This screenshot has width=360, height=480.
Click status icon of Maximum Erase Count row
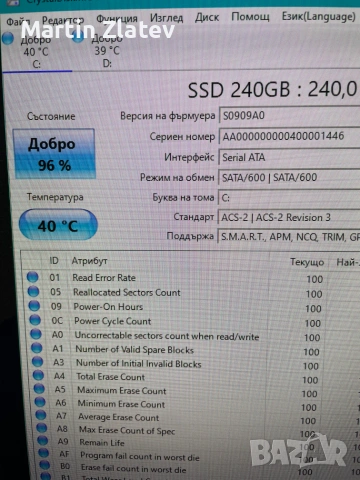click(39, 389)
